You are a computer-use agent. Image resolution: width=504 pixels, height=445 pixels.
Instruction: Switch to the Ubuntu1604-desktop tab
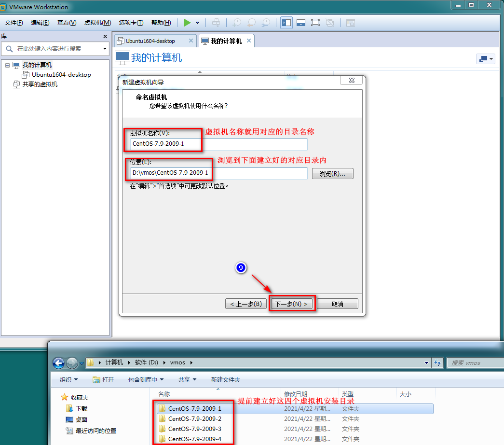[x=150, y=41]
